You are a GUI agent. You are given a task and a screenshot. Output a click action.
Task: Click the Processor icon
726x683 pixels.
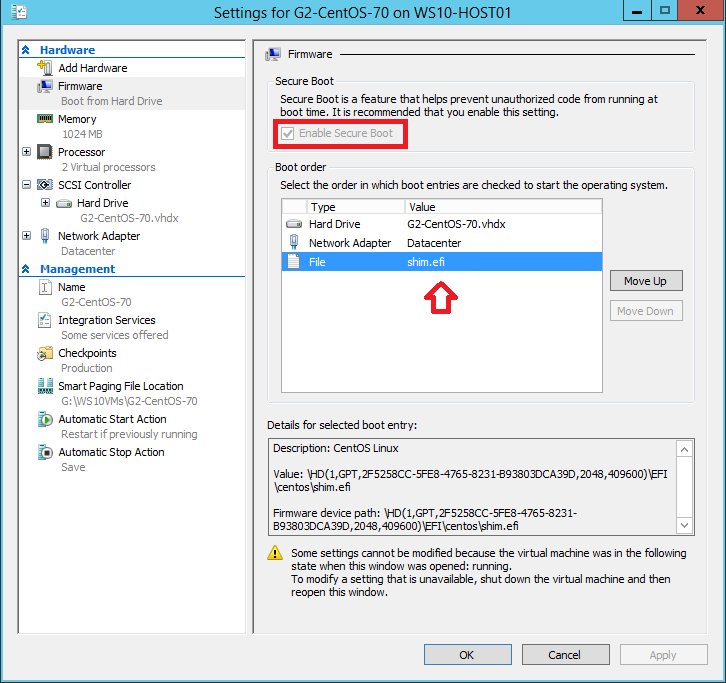click(x=45, y=152)
